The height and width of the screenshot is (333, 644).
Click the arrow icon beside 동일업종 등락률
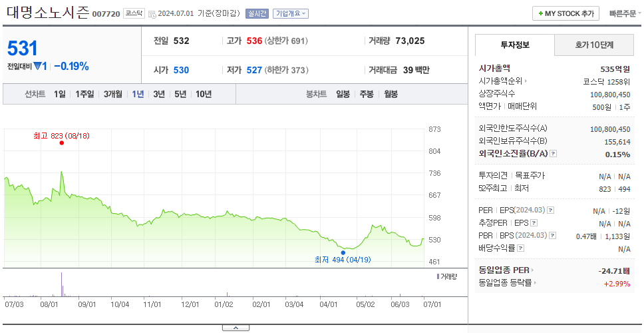point(535,283)
